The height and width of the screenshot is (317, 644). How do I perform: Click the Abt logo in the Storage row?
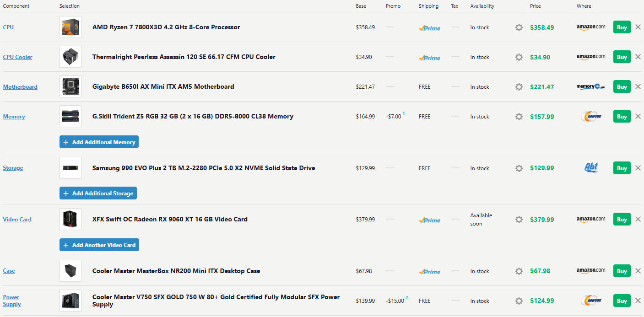point(591,167)
